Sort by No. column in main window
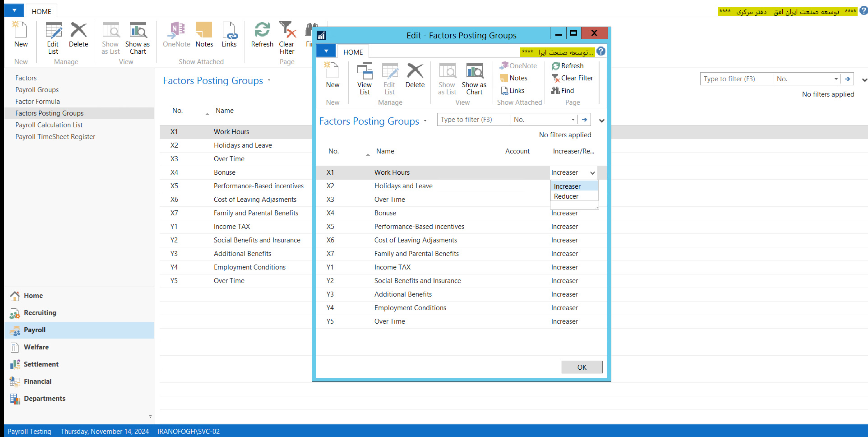This screenshot has width=868, height=437. pyautogui.click(x=178, y=111)
